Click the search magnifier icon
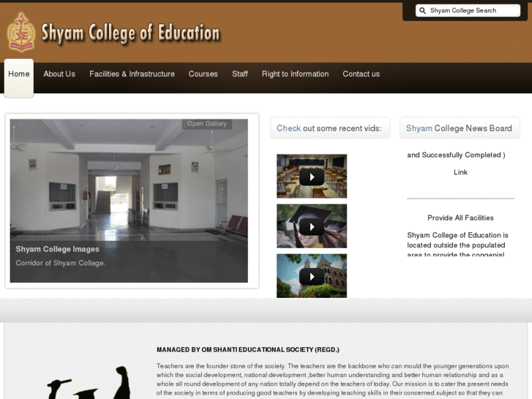 (x=422, y=10)
